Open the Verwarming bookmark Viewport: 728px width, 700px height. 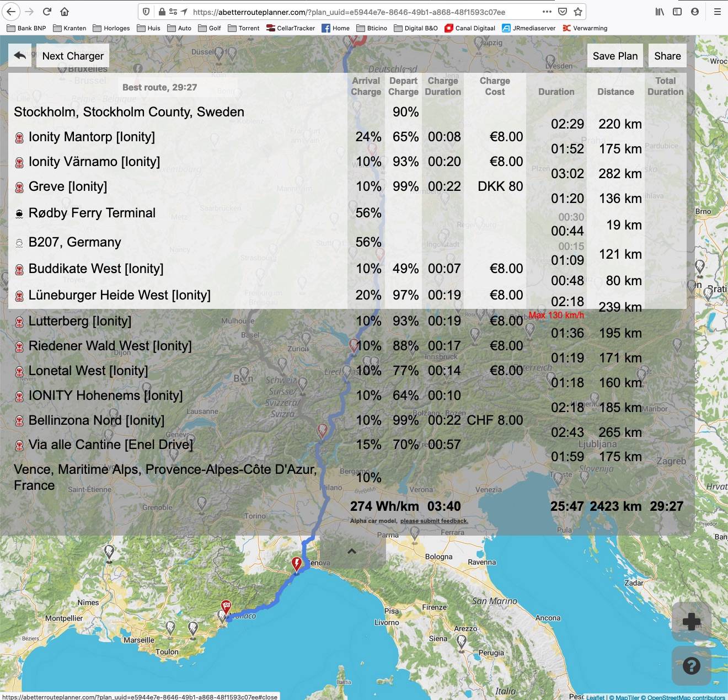click(585, 28)
